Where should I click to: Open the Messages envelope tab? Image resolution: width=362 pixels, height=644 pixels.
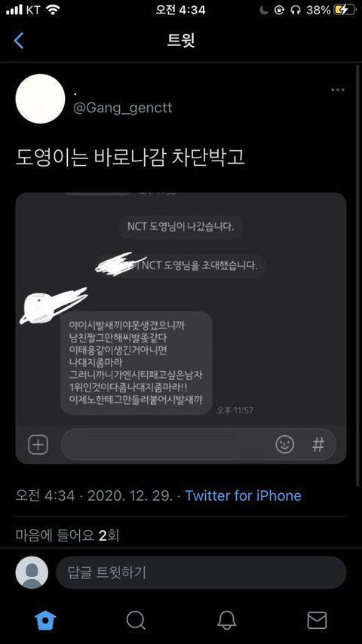click(317, 620)
